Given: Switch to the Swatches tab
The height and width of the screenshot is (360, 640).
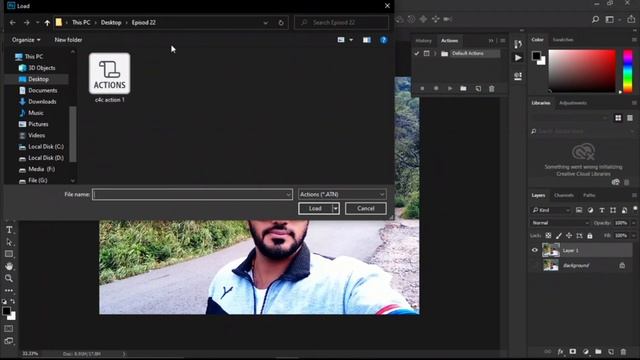Looking at the screenshot, I should [x=563, y=40].
